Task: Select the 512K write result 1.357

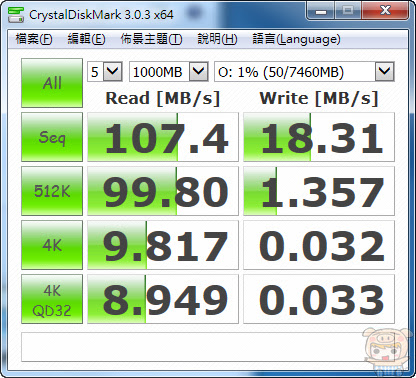Action: (x=319, y=191)
